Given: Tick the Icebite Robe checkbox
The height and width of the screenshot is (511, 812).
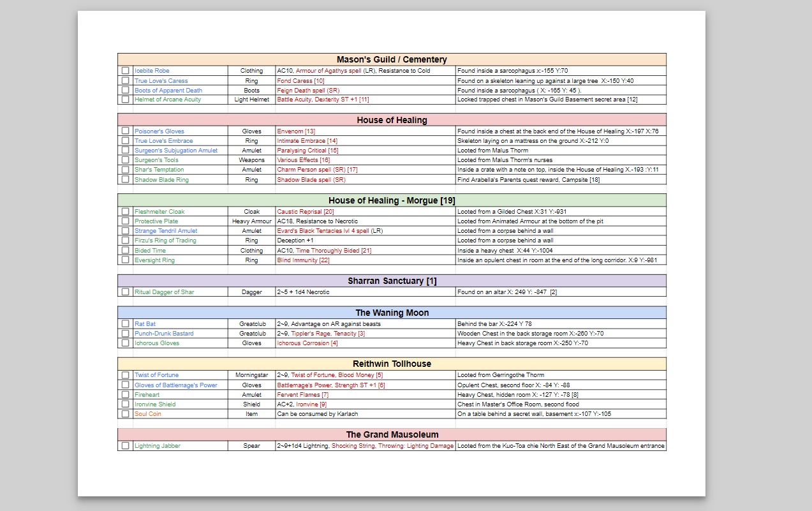Looking at the screenshot, I should pos(125,71).
